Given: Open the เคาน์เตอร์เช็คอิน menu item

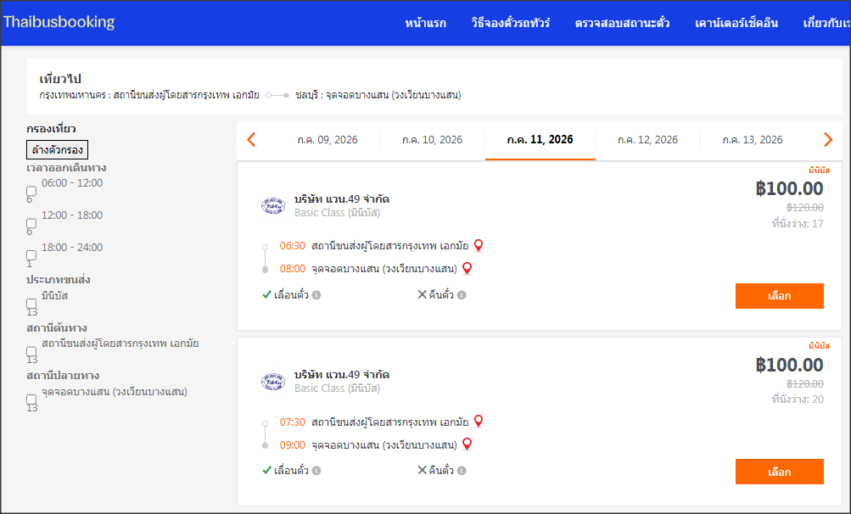Looking at the screenshot, I should click(x=736, y=23).
